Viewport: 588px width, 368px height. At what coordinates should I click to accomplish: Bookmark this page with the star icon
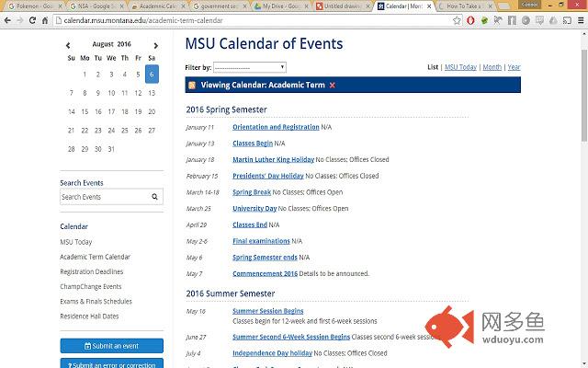(x=457, y=20)
